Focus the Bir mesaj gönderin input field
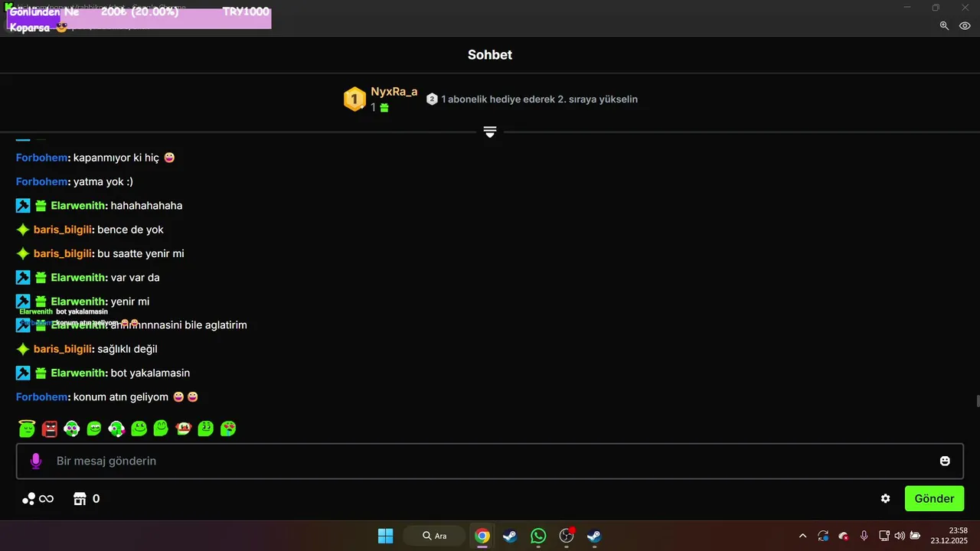The width and height of the screenshot is (980, 551). [490, 461]
